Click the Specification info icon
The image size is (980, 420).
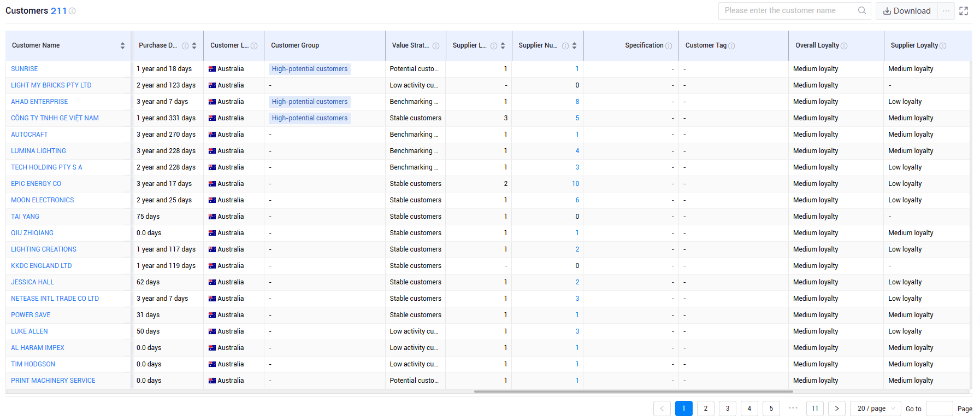click(x=669, y=46)
